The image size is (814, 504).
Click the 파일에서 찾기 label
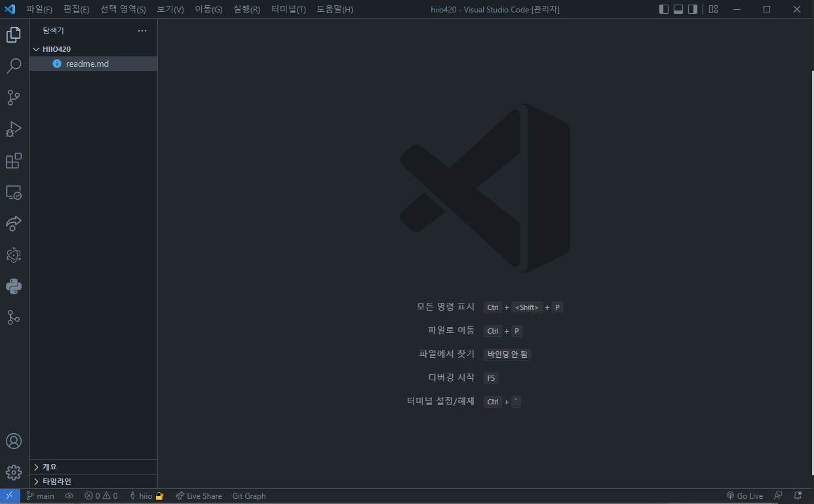point(446,354)
